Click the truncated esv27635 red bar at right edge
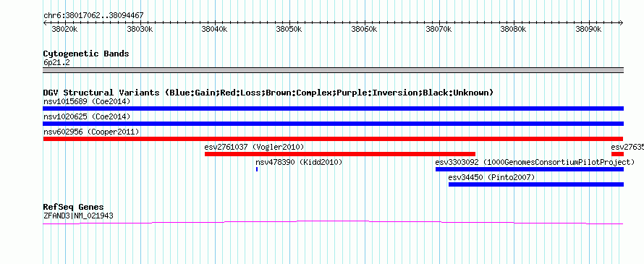This screenshot has height=264, width=644. click(x=617, y=154)
